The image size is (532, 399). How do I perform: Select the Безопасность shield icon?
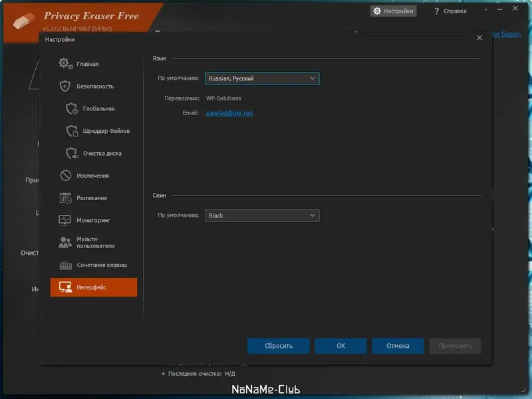click(x=65, y=86)
